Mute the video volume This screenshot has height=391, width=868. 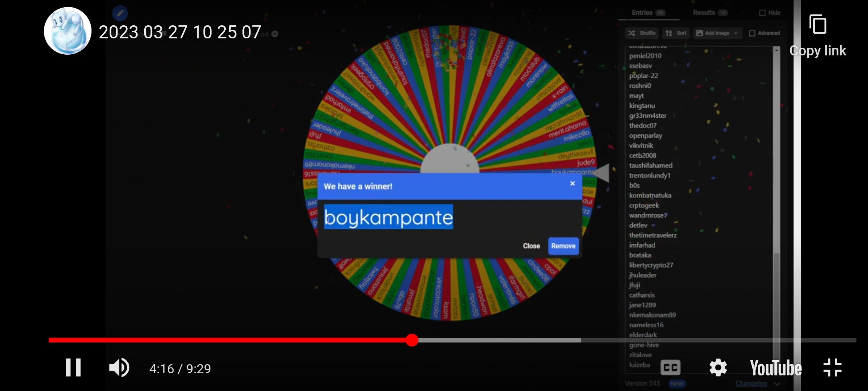click(119, 368)
